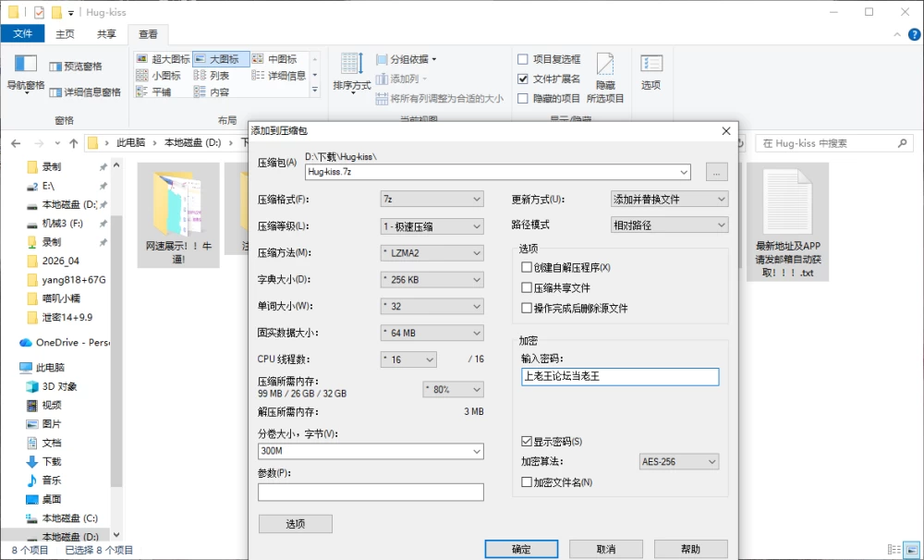This screenshot has width=924, height=560.
Task: Open the Split volume size 300M dropdown
Action: click(x=371, y=451)
